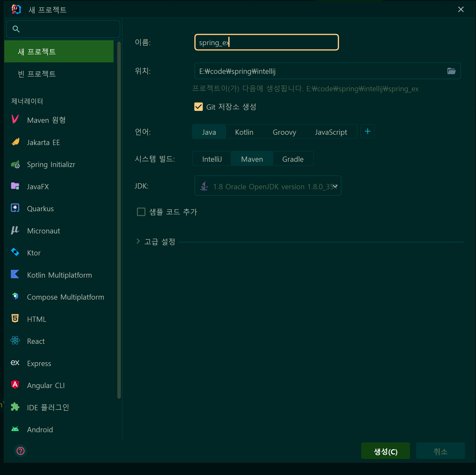Viewport: 476px width, 475px height.
Task: Select the Compose Multiplatform generator label
Action: [66, 297]
